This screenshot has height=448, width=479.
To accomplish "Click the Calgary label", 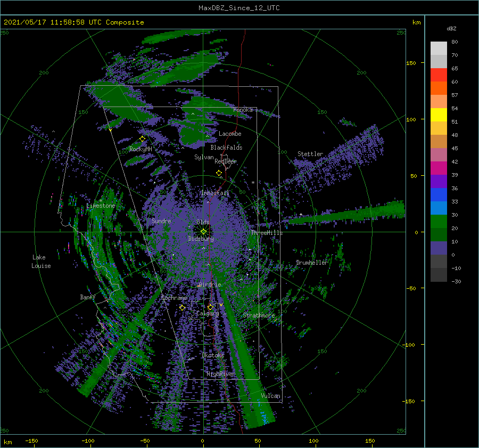I will (208, 313).
